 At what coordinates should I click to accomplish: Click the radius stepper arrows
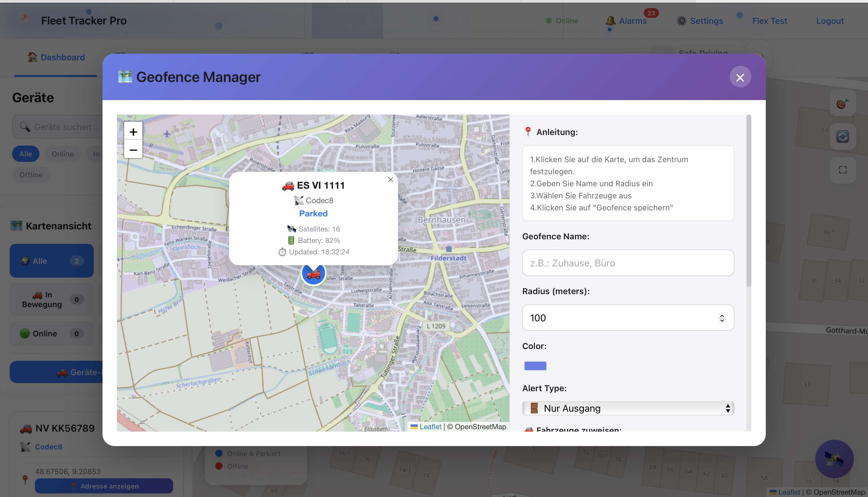pyautogui.click(x=722, y=318)
